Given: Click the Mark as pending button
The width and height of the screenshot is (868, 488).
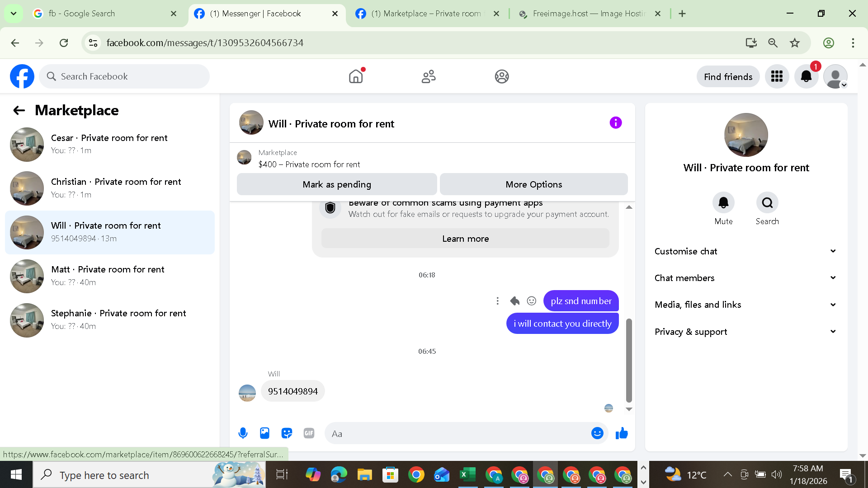Looking at the screenshot, I should (x=337, y=184).
